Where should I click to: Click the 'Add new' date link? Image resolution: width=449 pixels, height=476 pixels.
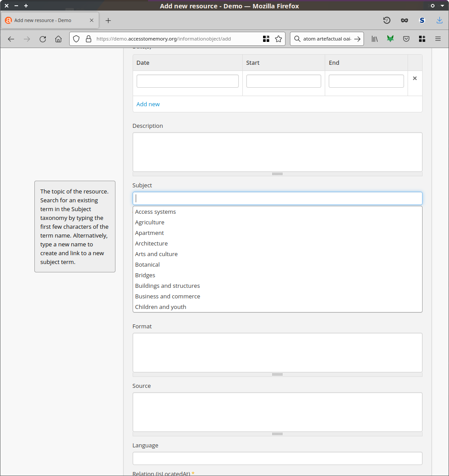tap(148, 104)
